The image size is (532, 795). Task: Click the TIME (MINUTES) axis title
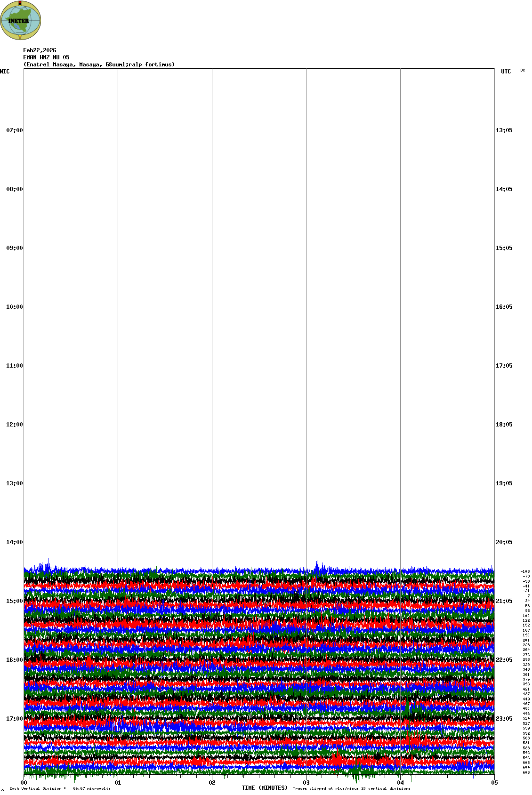pyautogui.click(x=265, y=788)
